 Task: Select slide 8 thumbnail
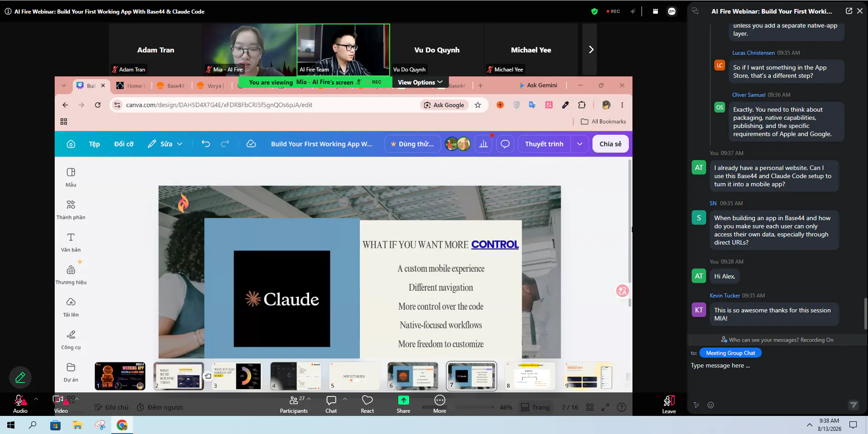click(530, 376)
